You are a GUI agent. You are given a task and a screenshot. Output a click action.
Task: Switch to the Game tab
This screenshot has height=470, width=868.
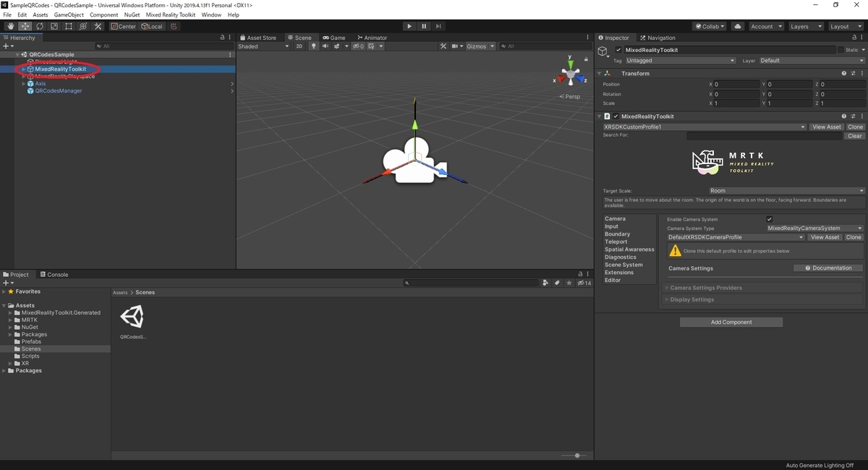point(333,38)
